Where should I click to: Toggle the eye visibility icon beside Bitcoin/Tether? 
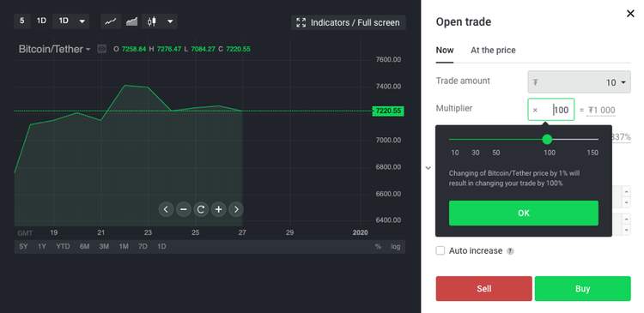[x=102, y=49]
